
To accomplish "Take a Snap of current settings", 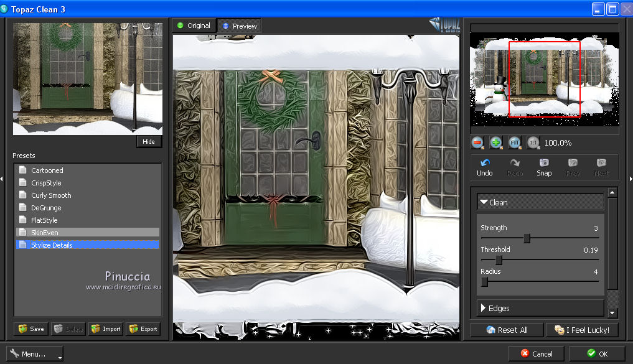I will click(544, 167).
